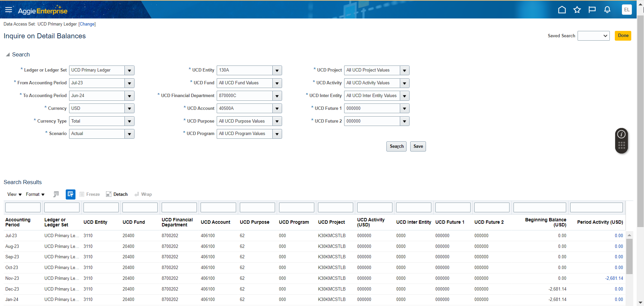Click the Accounting Period column filter field
This screenshot has width=644, height=306.
click(x=23, y=208)
